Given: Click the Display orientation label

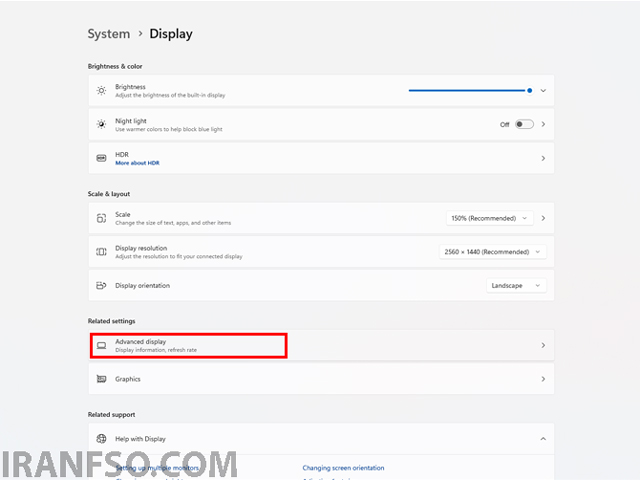Looking at the screenshot, I should 142,286.
